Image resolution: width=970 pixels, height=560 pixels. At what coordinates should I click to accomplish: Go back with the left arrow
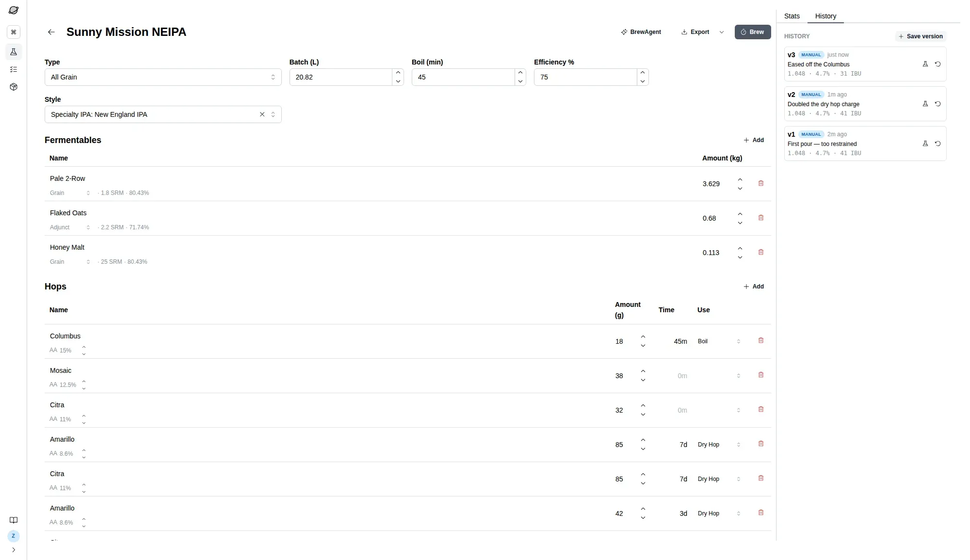(x=51, y=32)
